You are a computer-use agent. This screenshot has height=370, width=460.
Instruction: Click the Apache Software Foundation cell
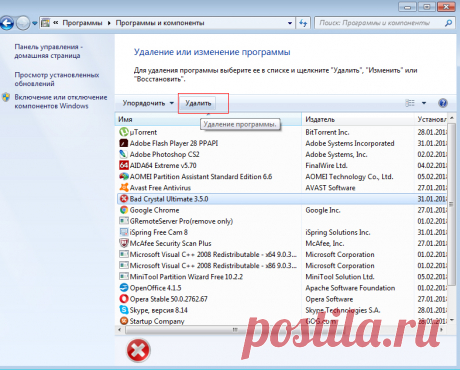pos(350,288)
